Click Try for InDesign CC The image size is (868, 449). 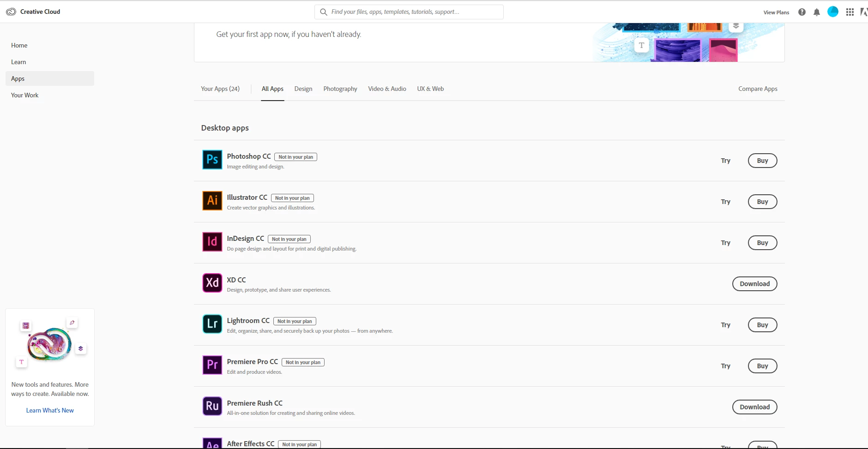pos(726,243)
